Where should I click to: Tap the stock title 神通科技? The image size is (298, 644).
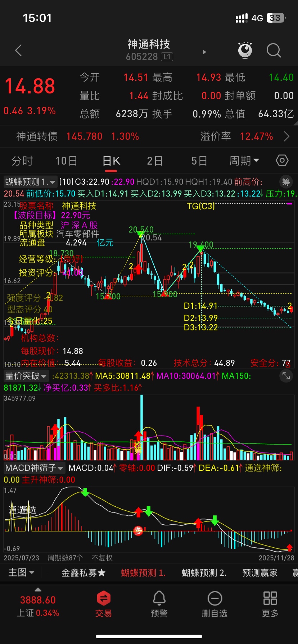149,44
